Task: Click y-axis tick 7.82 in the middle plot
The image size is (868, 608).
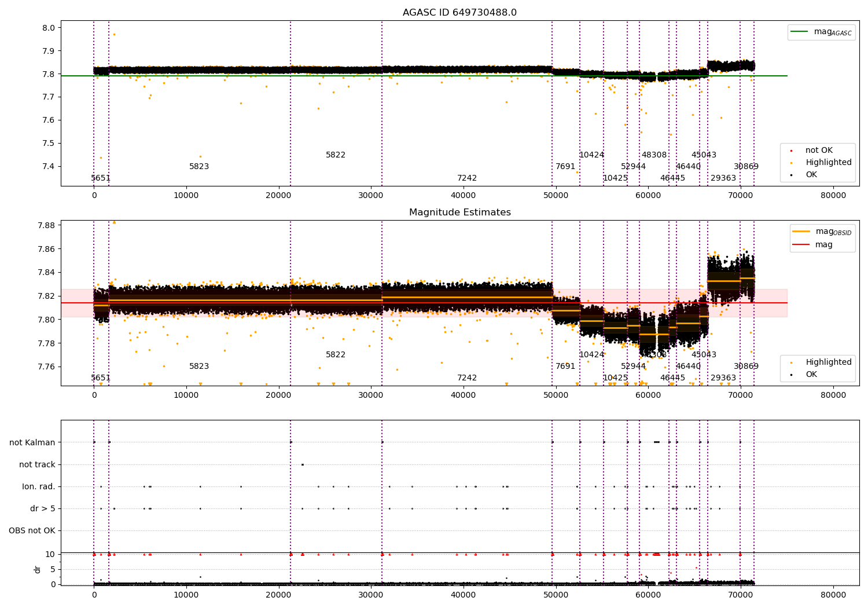Action: (x=46, y=296)
